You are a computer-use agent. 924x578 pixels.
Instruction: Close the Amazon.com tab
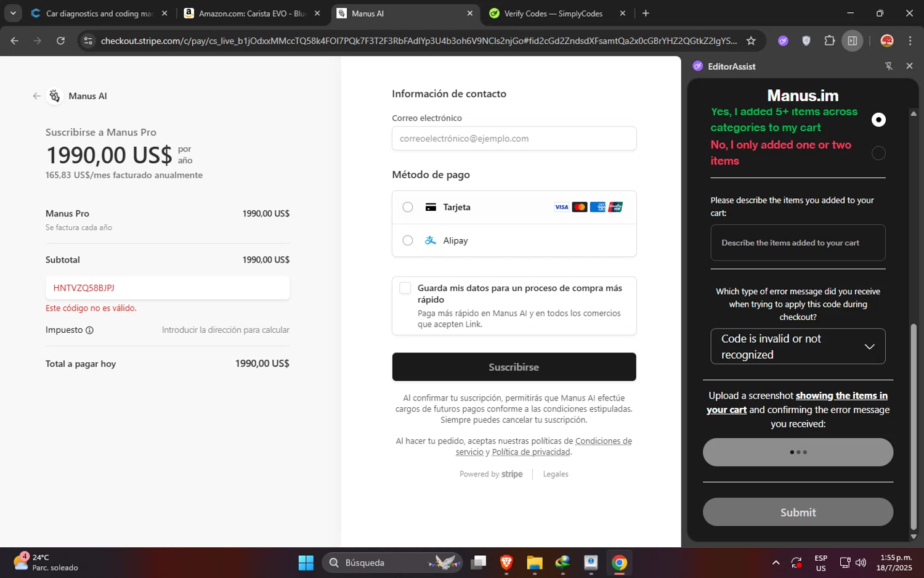(317, 14)
